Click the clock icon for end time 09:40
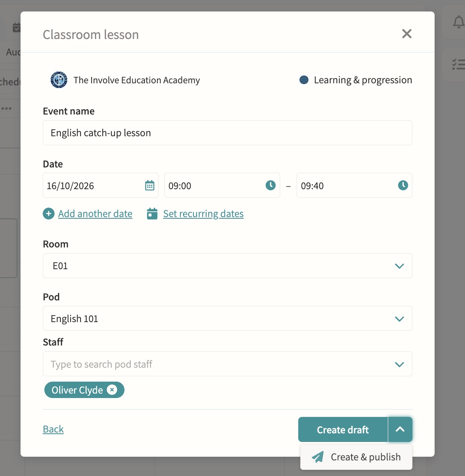The height and width of the screenshot is (476, 465). click(x=403, y=185)
